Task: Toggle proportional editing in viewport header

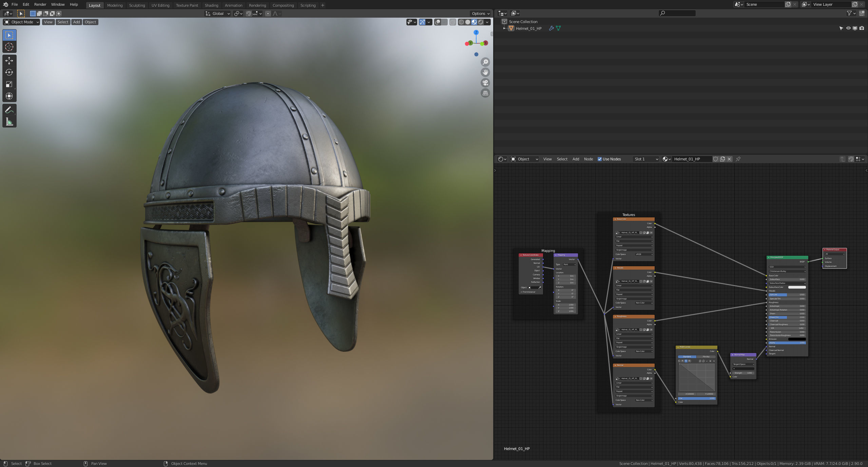Action: click(x=268, y=14)
